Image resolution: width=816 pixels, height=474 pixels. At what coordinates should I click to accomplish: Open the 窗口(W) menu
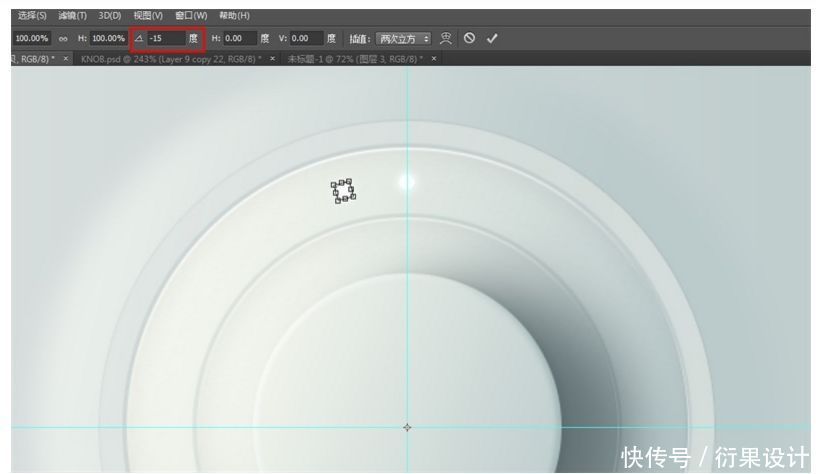point(191,16)
